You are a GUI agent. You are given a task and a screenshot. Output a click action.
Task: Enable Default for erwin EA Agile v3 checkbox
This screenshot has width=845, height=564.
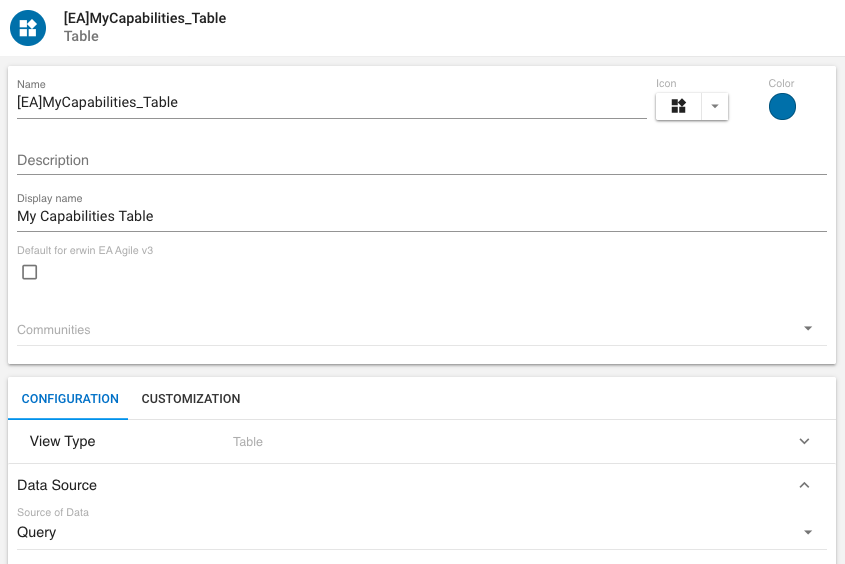click(x=30, y=272)
